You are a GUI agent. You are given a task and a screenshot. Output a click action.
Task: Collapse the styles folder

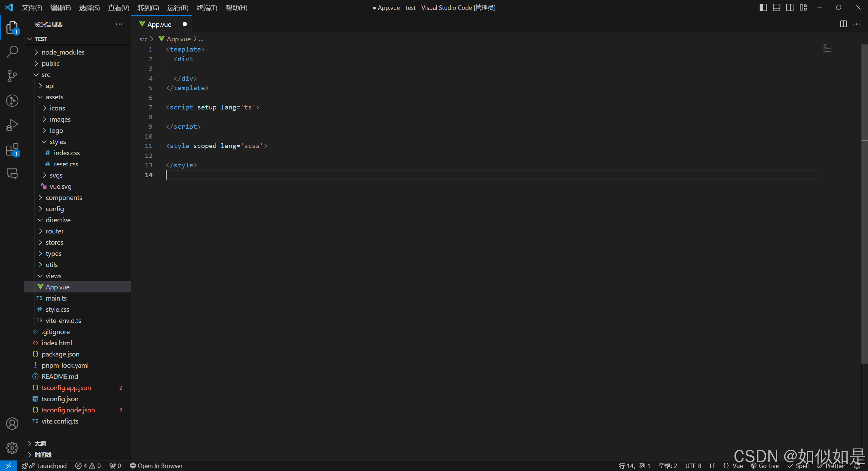point(58,142)
